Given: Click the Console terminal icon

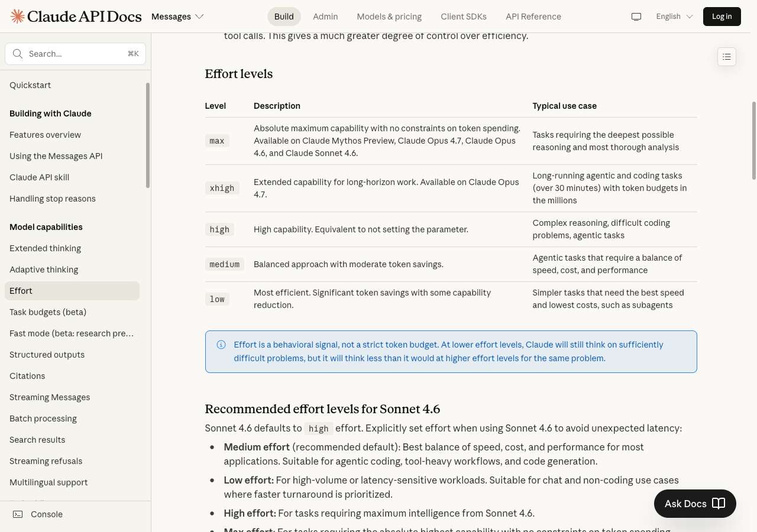Looking at the screenshot, I should click(x=18, y=514).
